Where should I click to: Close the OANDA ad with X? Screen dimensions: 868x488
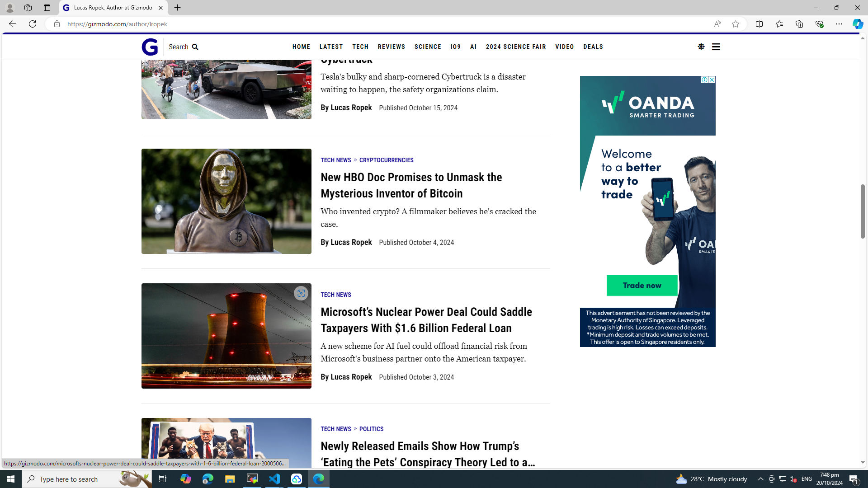712,80
